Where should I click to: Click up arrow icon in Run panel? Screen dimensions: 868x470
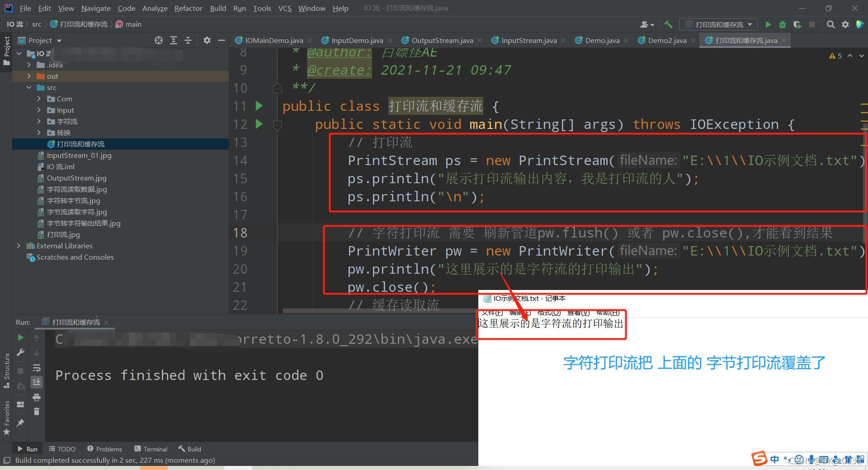(x=37, y=338)
